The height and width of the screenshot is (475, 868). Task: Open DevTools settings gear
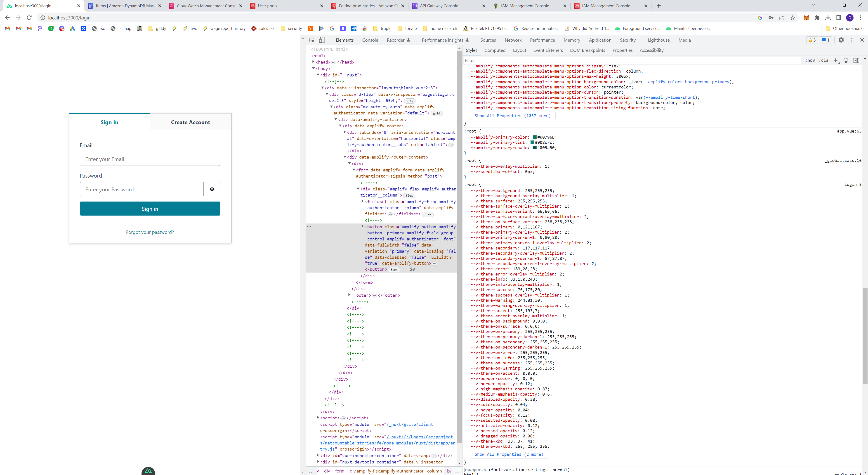841,40
